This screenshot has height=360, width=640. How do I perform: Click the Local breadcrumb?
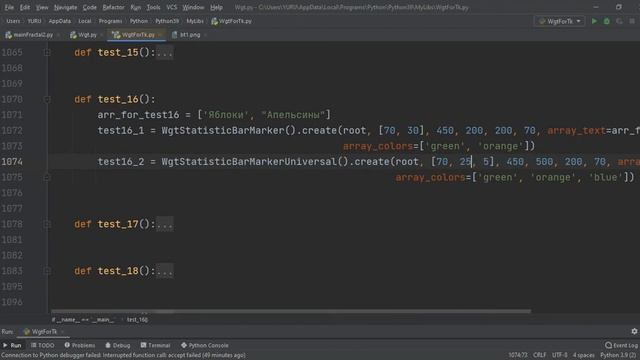pos(84,21)
